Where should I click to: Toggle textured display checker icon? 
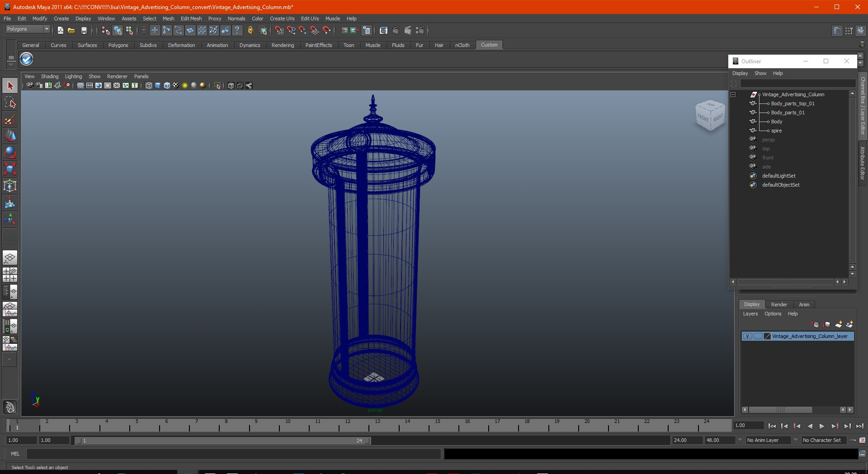click(x=176, y=85)
